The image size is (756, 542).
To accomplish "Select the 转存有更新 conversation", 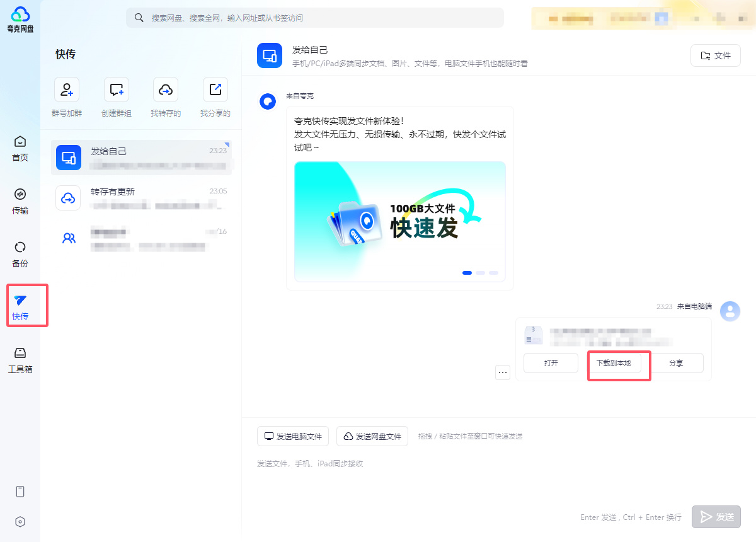I will tap(141, 198).
